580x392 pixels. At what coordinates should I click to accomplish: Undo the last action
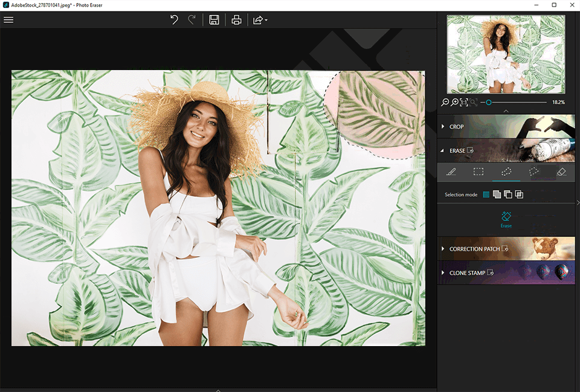(x=174, y=20)
